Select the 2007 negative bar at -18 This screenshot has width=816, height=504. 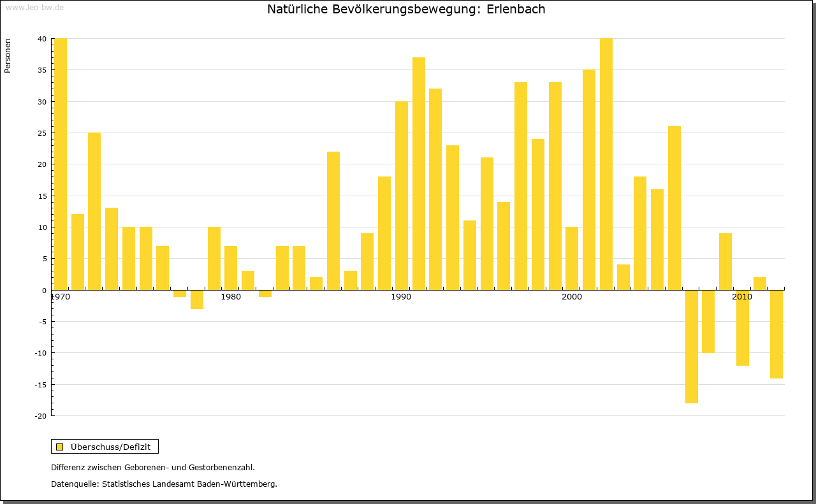691,346
